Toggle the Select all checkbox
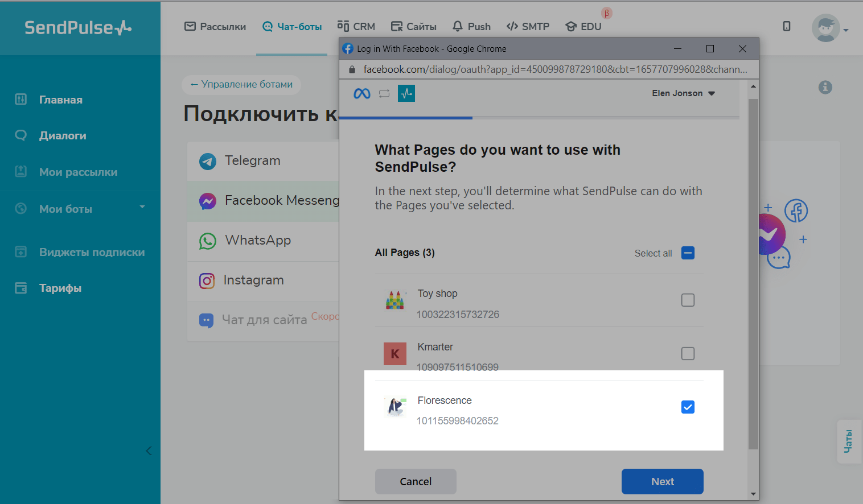 pyautogui.click(x=688, y=253)
